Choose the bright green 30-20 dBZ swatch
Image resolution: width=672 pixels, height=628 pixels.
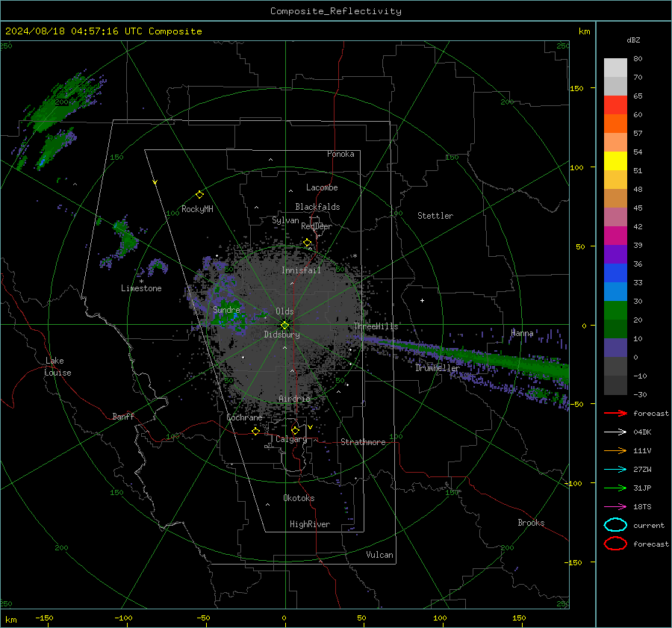tap(615, 311)
